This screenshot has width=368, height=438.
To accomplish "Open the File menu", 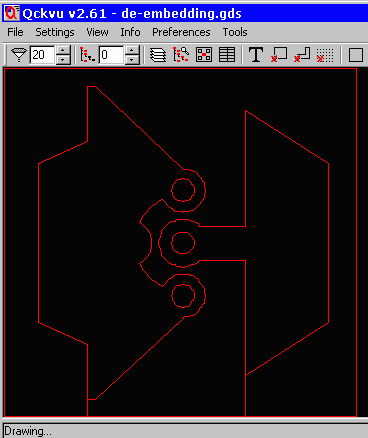I will click(15, 32).
